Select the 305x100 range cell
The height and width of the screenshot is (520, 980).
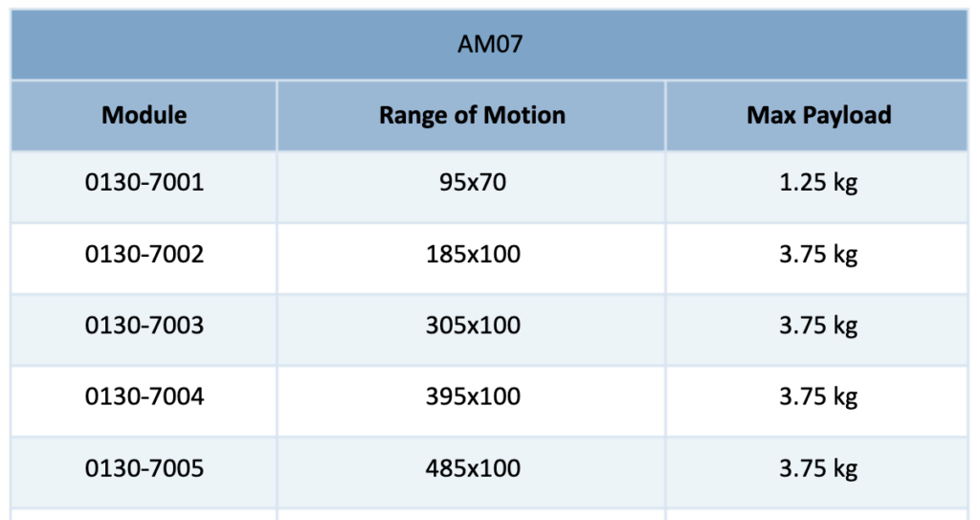[472, 329]
